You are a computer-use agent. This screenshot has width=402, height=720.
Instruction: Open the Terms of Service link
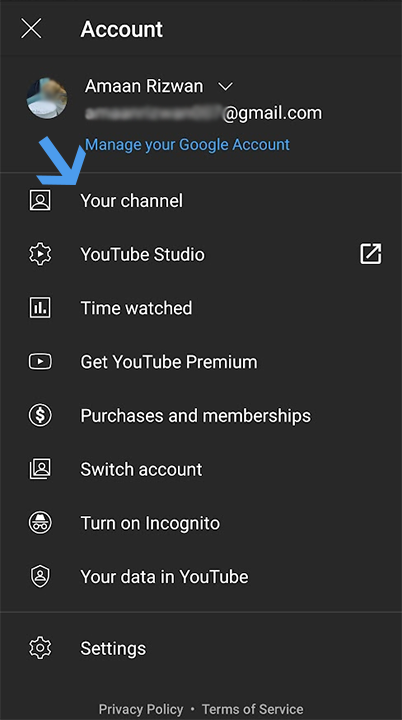(x=253, y=709)
